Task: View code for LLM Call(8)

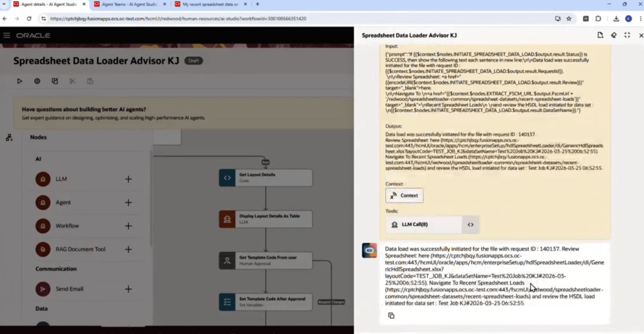Action: click(x=470, y=225)
